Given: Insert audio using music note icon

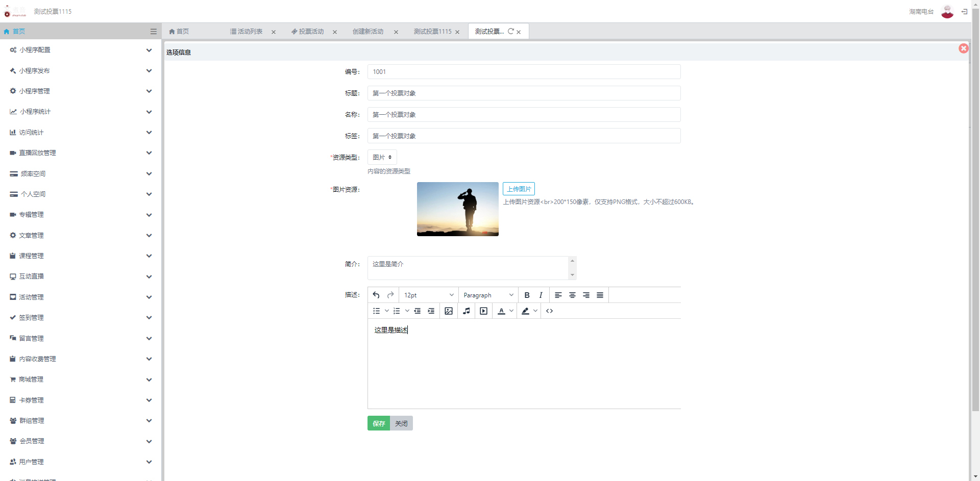Looking at the screenshot, I should (467, 311).
